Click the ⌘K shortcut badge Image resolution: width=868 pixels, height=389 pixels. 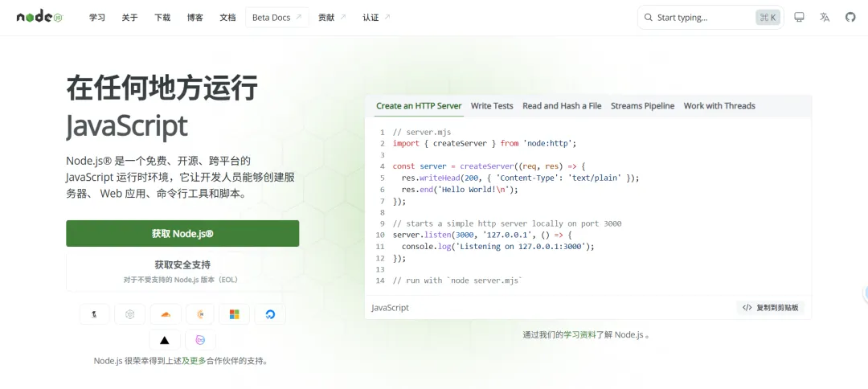click(x=768, y=18)
